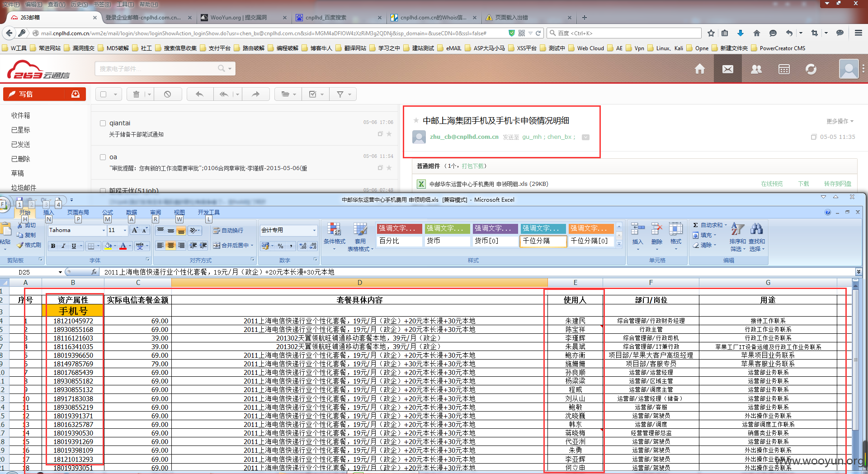
Task: Apply the yellow fill color bucket
Action: (108, 246)
